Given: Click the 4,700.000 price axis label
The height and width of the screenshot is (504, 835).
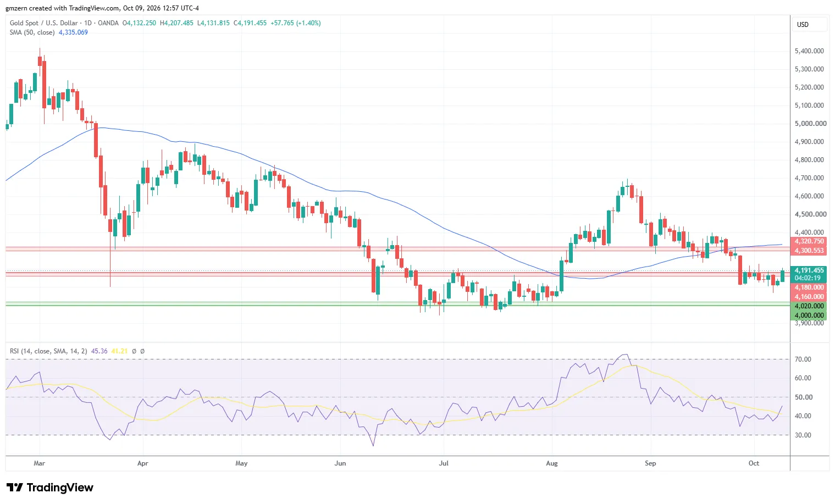Looking at the screenshot, I should click(809, 178).
